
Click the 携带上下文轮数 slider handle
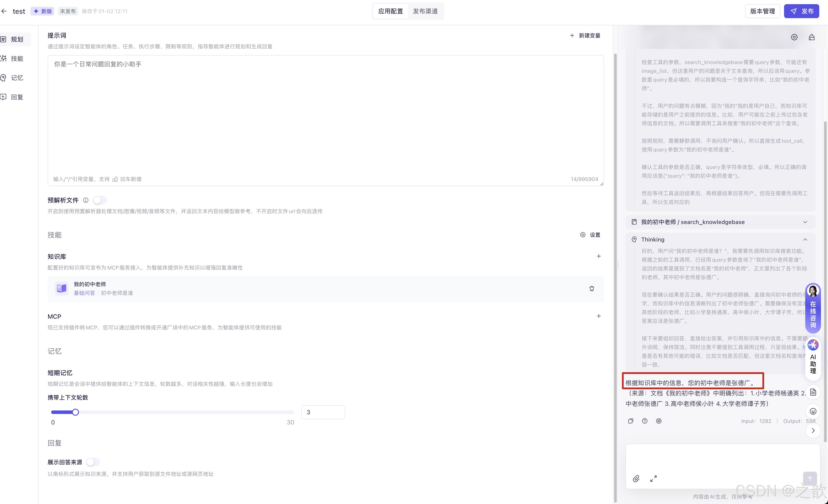(x=76, y=412)
